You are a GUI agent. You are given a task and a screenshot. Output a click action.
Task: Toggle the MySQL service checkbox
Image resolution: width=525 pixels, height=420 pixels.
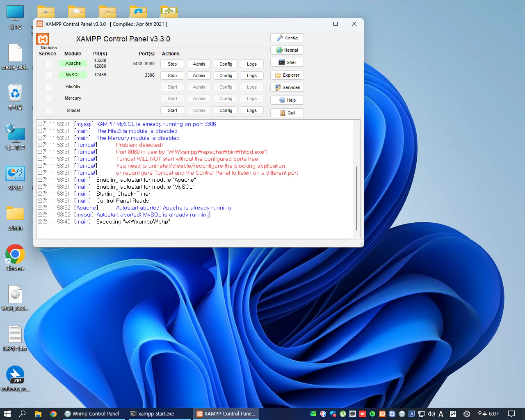[x=48, y=75]
